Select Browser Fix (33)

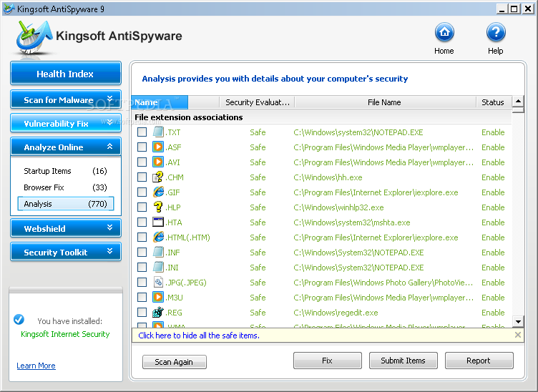(x=66, y=187)
